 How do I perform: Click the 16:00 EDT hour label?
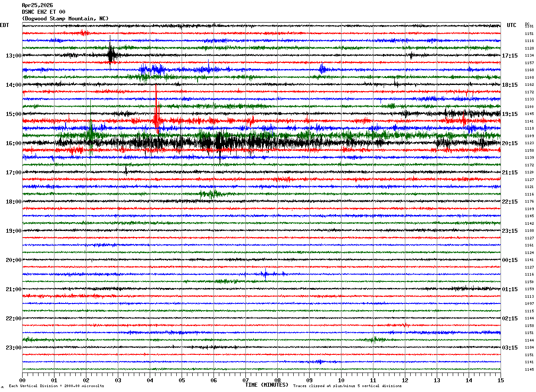coord(13,143)
